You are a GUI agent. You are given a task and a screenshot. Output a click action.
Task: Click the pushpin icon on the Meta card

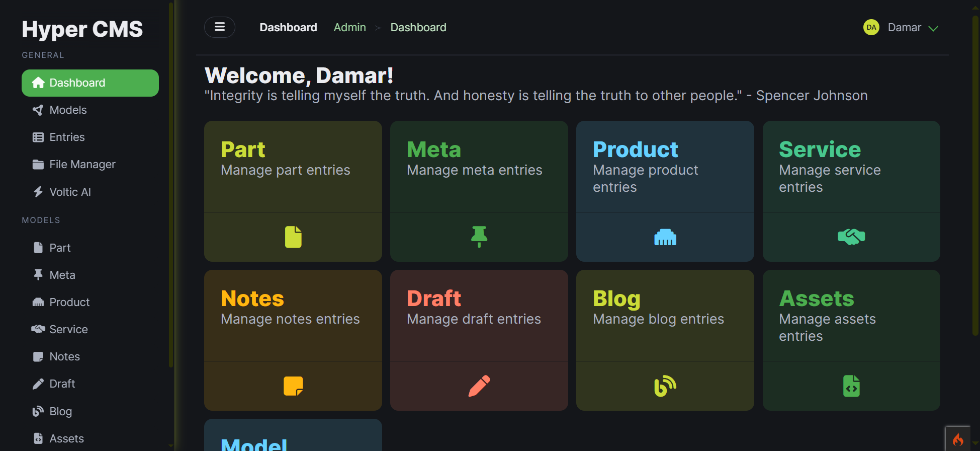coord(478,237)
